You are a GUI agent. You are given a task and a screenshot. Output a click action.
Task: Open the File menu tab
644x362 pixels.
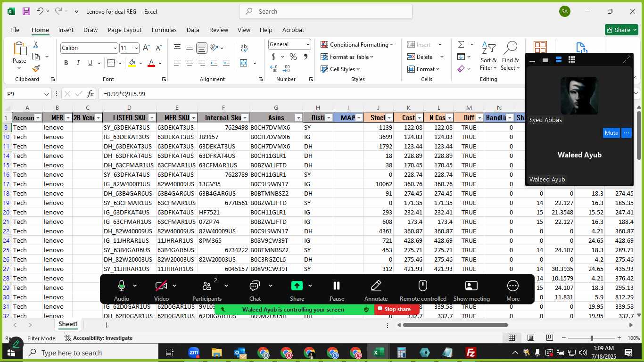coord(15,30)
